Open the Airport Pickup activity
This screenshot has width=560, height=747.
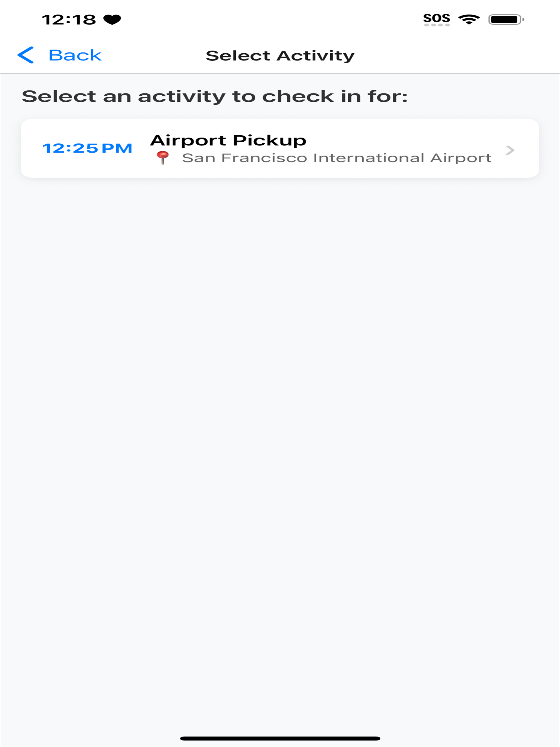coord(280,148)
